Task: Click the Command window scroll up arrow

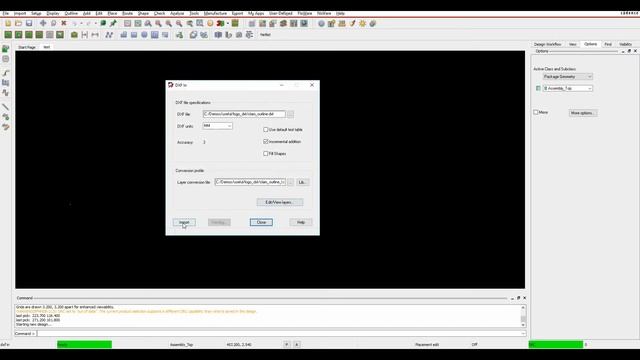Action: tap(523, 307)
